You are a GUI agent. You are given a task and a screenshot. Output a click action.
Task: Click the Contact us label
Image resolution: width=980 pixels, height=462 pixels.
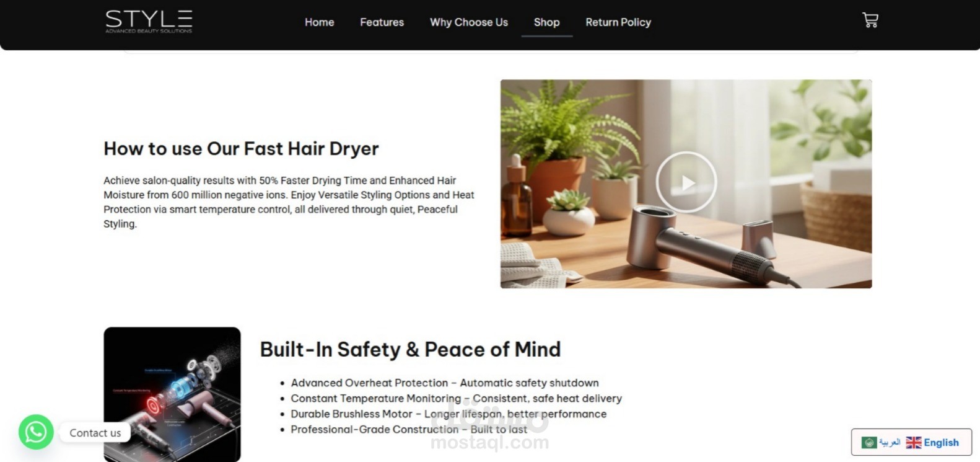point(95,433)
